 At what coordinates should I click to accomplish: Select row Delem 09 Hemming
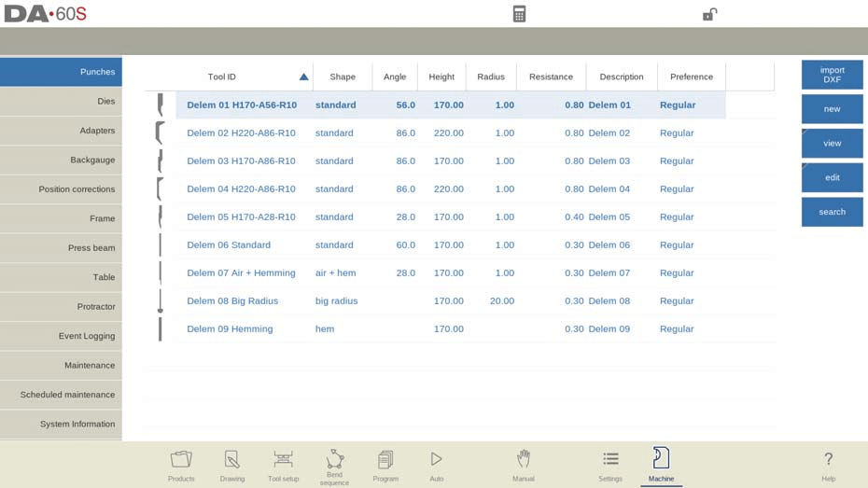[x=451, y=328]
